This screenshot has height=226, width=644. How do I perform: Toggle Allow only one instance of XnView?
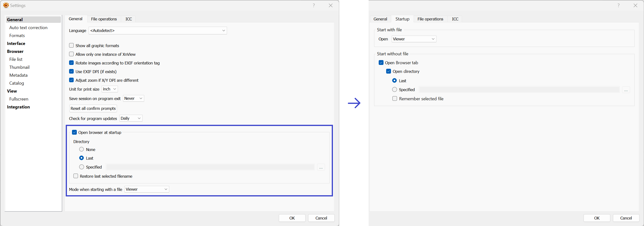point(72,54)
